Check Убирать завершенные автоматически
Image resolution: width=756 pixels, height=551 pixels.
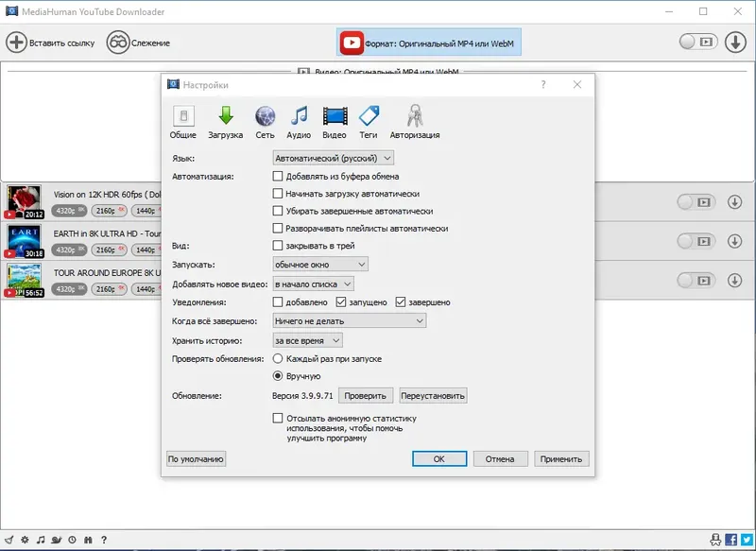click(x=278, y=211)
